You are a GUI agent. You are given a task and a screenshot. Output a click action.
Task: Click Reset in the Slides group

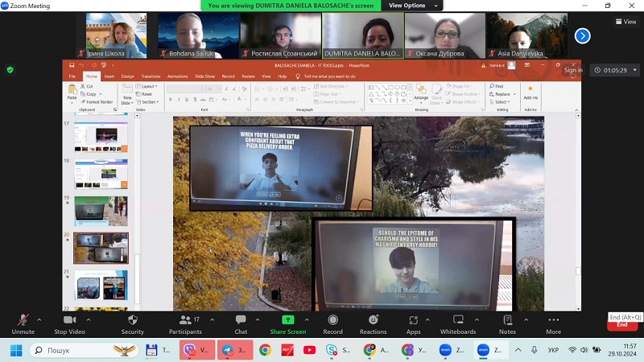coord(144,94)
